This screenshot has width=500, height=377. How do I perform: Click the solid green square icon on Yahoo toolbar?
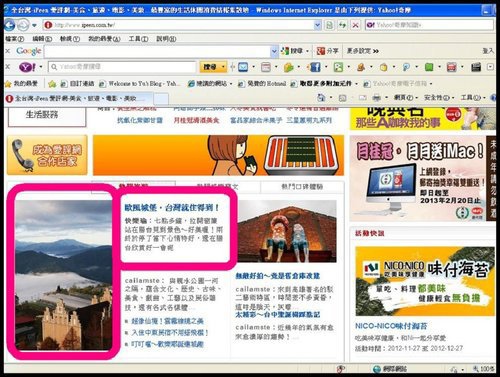pyautogui.click(x=429, y=67)
